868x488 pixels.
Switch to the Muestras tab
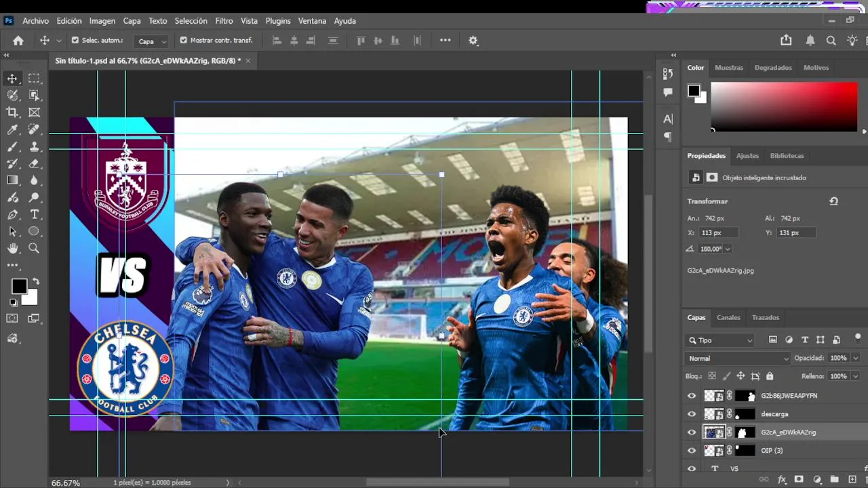[729, 68]
